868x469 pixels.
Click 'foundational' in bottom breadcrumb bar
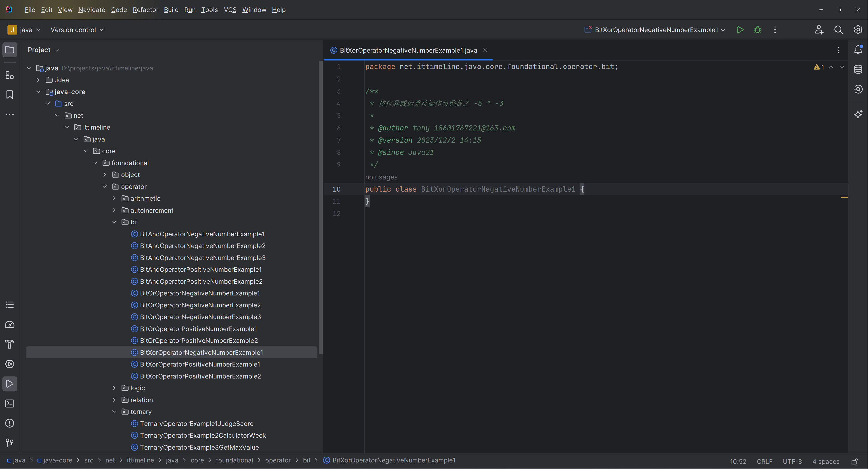pyautogui.click(x=235, y=460)
